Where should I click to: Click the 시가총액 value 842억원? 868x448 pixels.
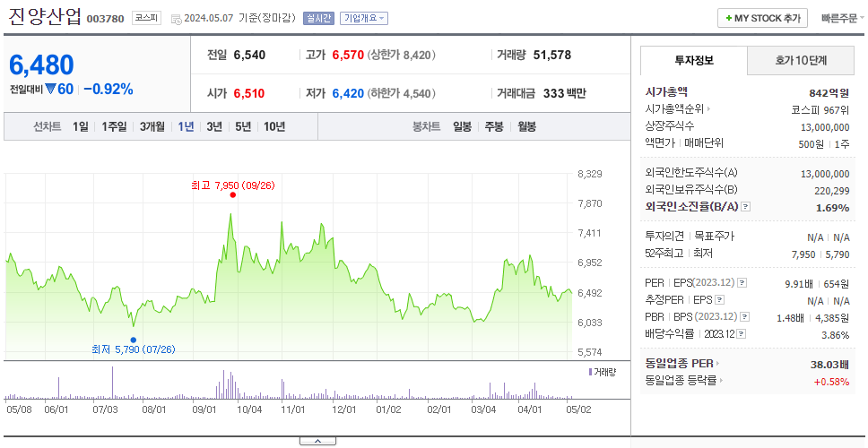829,93
